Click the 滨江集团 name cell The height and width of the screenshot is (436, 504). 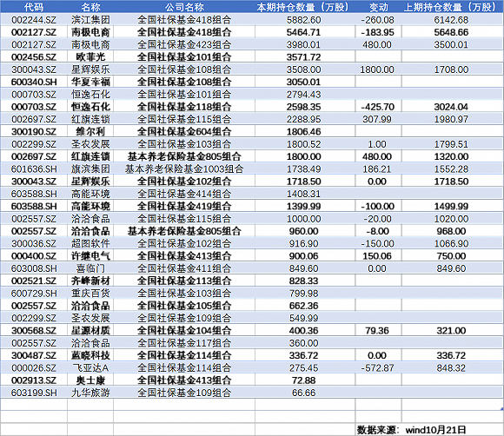(90, 20)
